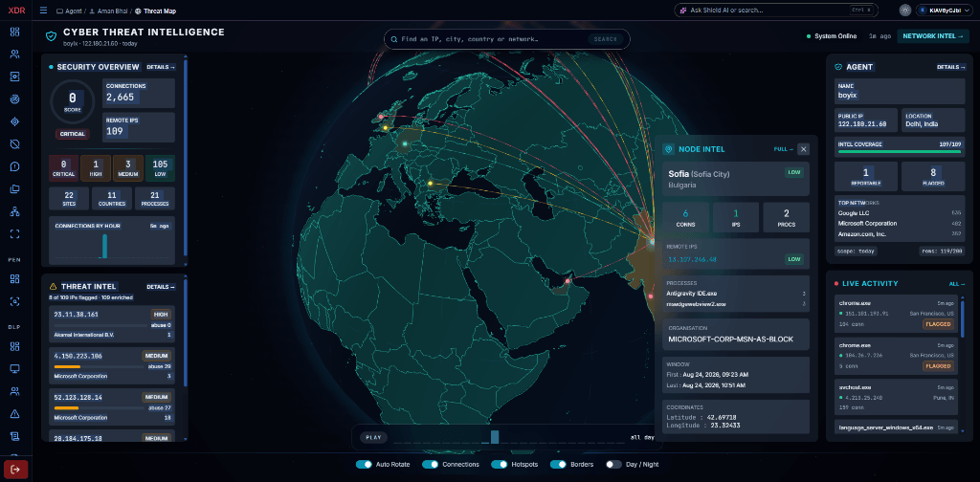Image resolution: width=980 pixels, height=482 pixels.
Task: Open the stacked folders icon in sidebar
Action: pyautogui.click(x=15, y=189)
